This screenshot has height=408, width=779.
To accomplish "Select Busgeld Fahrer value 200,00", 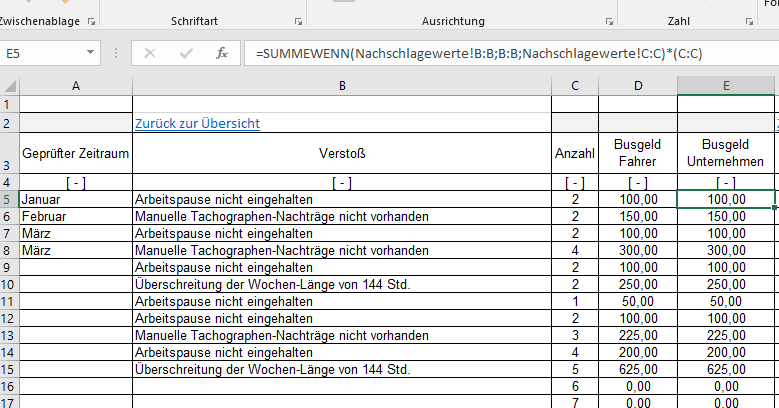I will pos(638,352).
